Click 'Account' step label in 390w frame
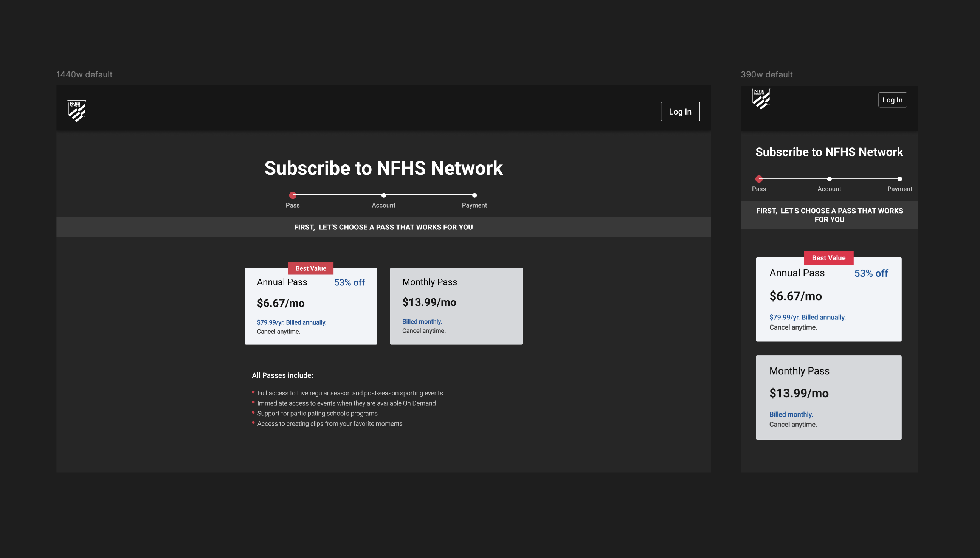This screenshot has width=980, height=558. tap(830, 189)
